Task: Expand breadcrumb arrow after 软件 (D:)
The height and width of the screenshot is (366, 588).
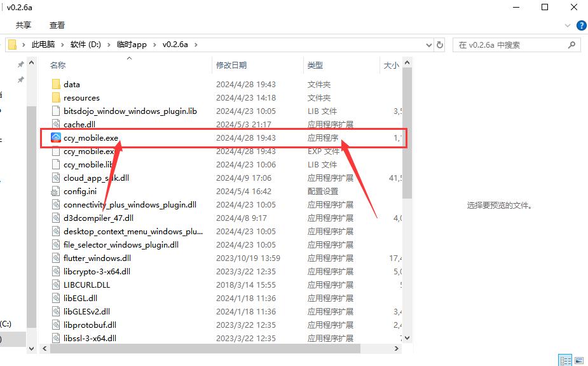Action: (109, 45)
